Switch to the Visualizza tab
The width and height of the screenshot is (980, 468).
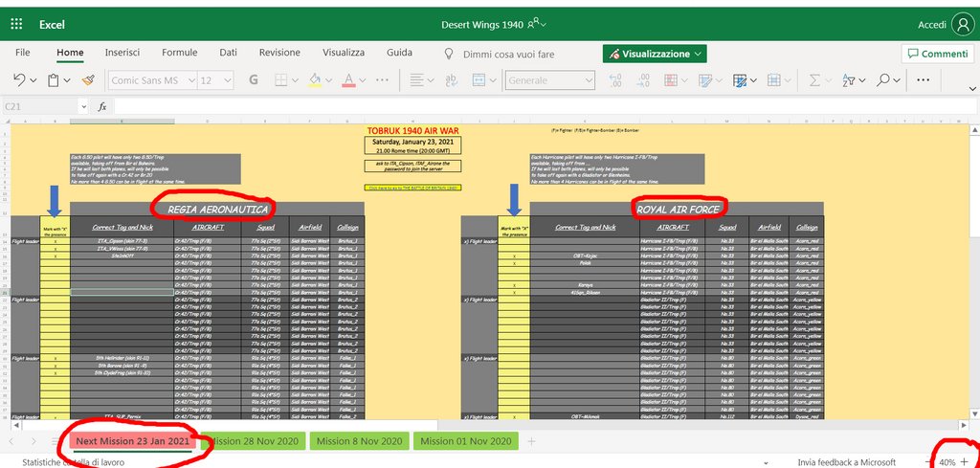click(x=344, y=53)
